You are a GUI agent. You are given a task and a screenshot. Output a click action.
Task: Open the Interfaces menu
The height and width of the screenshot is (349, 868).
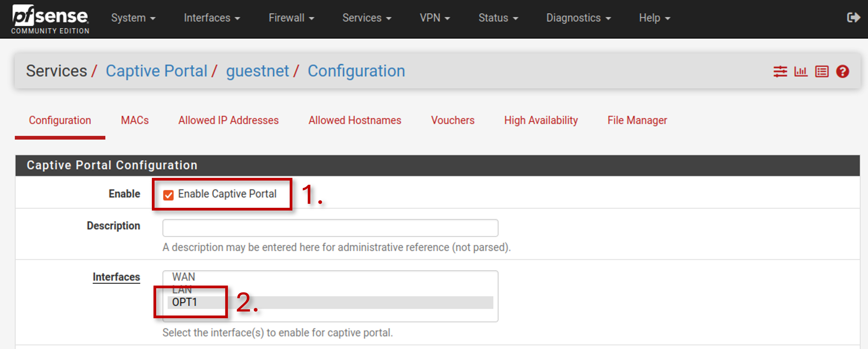(x=212, y=18)
